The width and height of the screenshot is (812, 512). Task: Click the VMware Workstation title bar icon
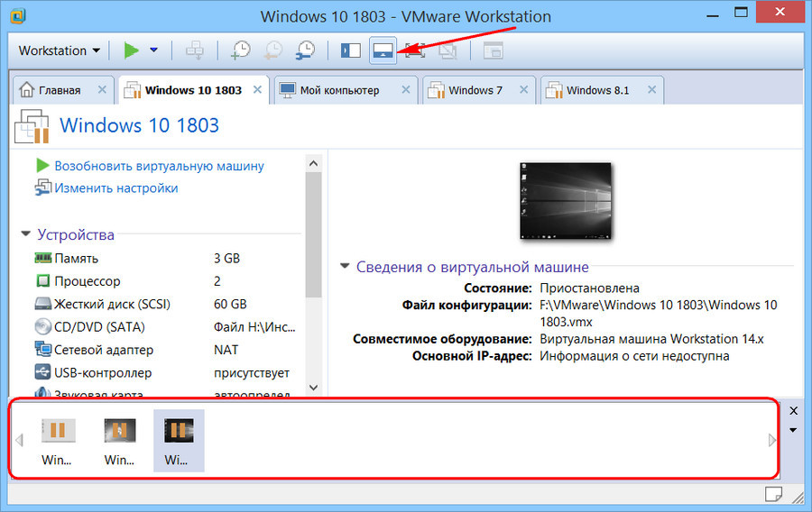click(x=18, y=16)
